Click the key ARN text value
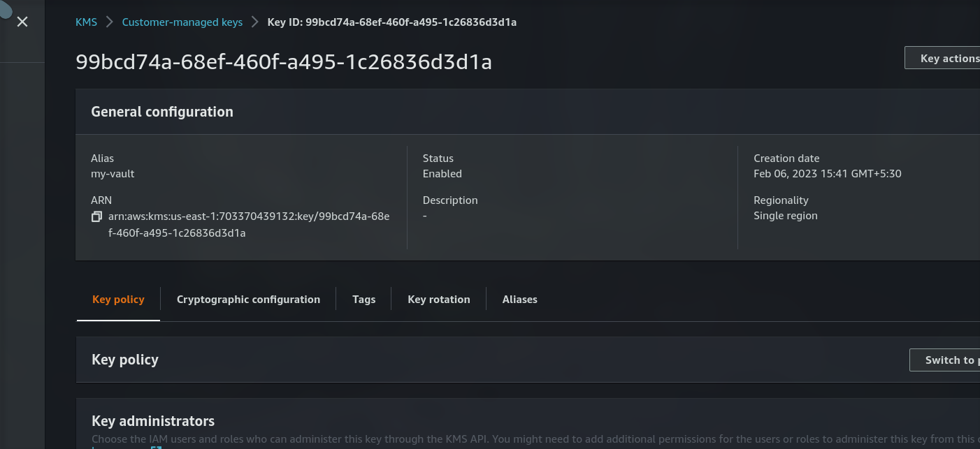Image resolution: width=980 pixels, height=449 pixels. (249, 225)
